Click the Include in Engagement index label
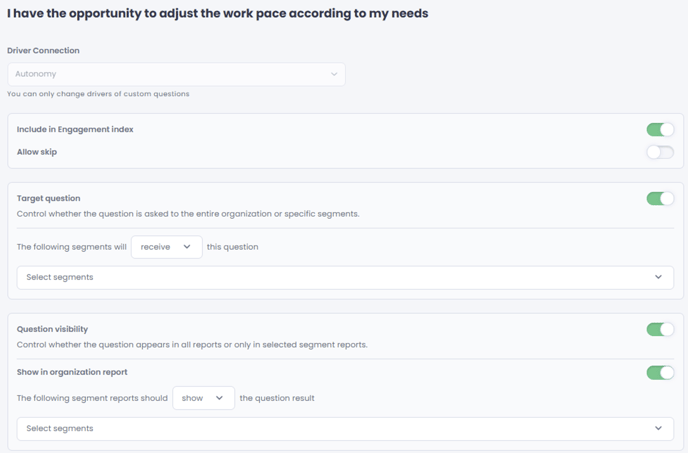Viewport: 688px width, 453px height. pyautogui.click(x=75, y=129)
